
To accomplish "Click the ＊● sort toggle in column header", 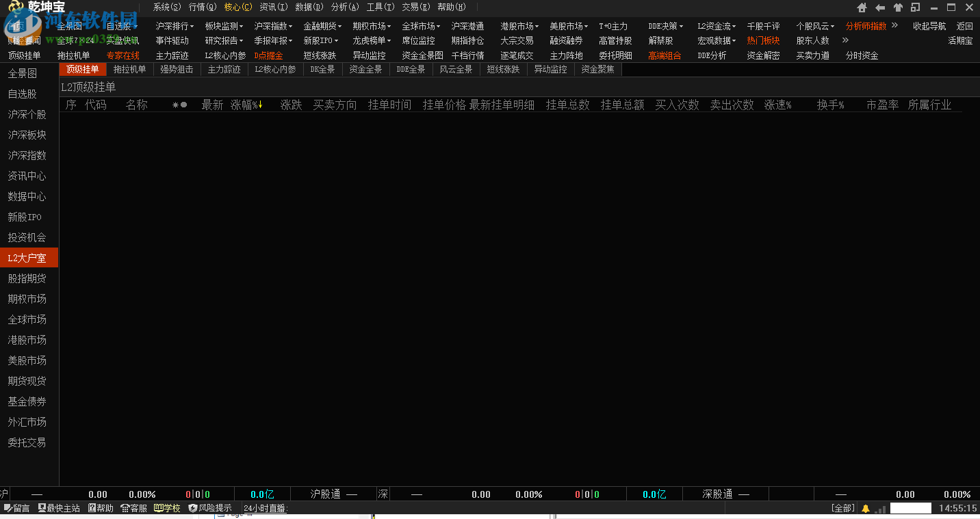I will click(179, 105).
